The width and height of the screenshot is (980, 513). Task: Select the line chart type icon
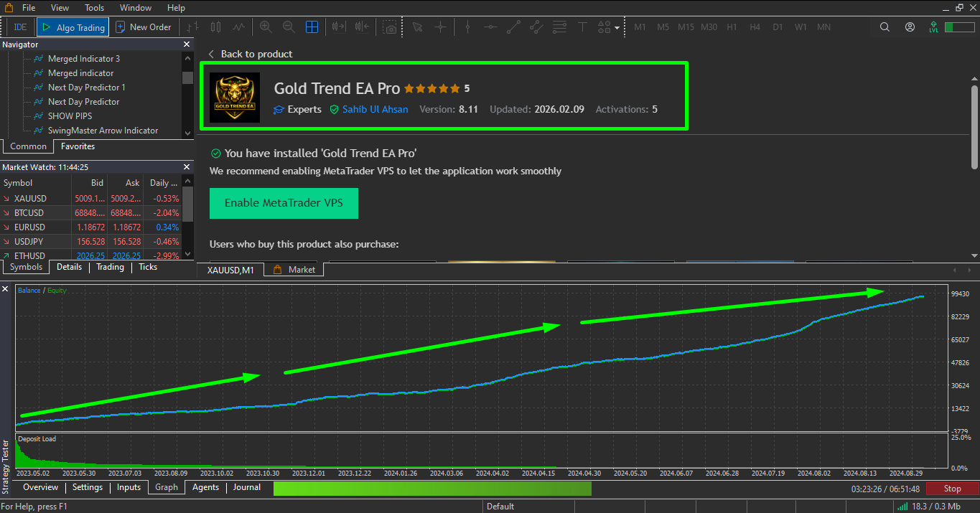tap(239, 27)
